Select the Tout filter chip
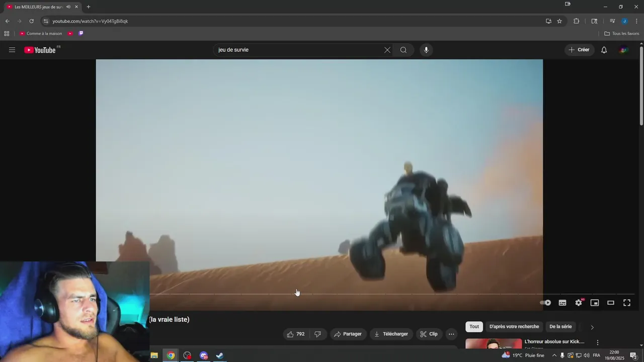The height and width of the screenshot is (362, 644). [474, 327]
